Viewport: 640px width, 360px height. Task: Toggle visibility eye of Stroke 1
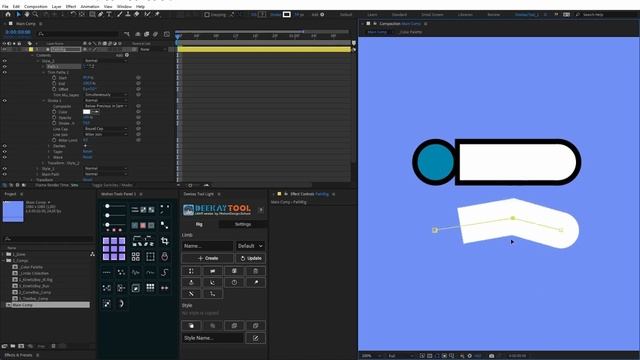click(x=4, y=100)
